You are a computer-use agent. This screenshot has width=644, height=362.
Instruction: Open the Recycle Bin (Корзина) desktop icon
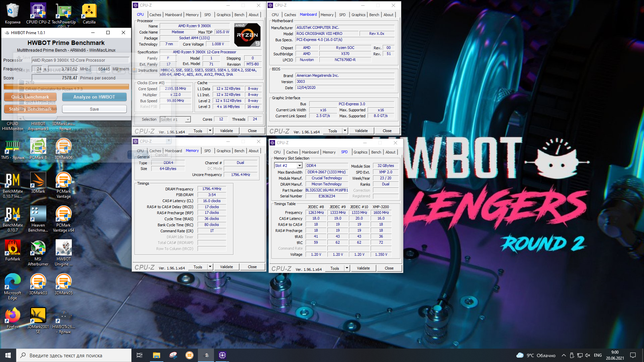tap(13, 14)
